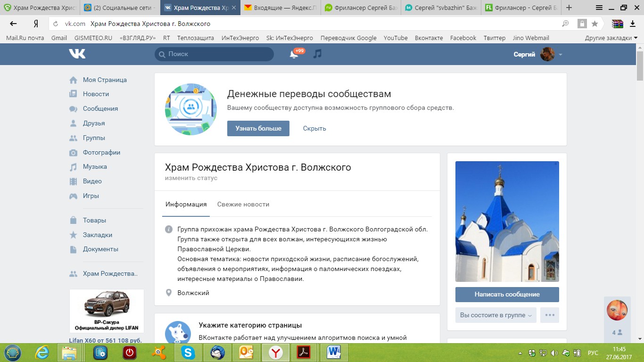Switch to the Входящие — Яндекс browser tab
Viewport: 644px width, 362px height.
[x=281, y=8]
